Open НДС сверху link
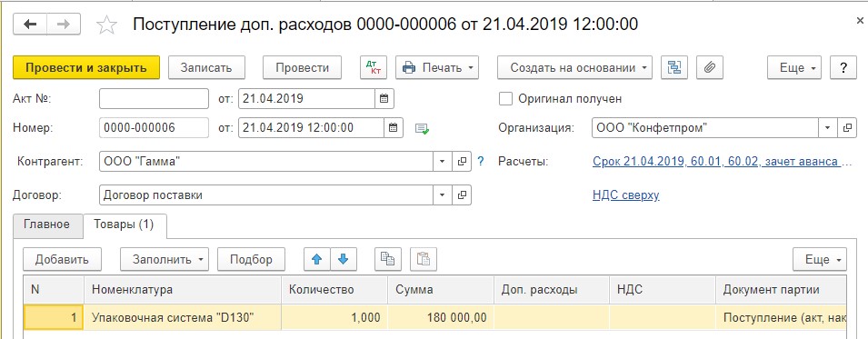Viewport: 868px width, 339px height. point(626,195)
